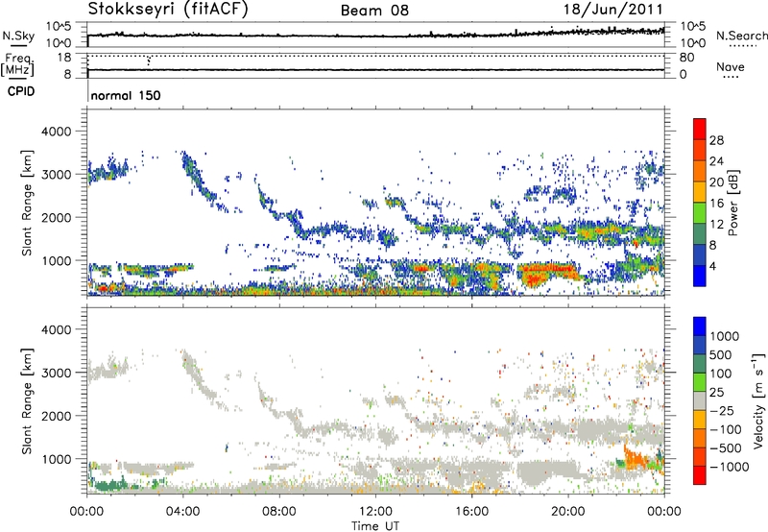Click the 'Beam 08' label
Screen dimensions: 768x532
(x=374, y=11)
